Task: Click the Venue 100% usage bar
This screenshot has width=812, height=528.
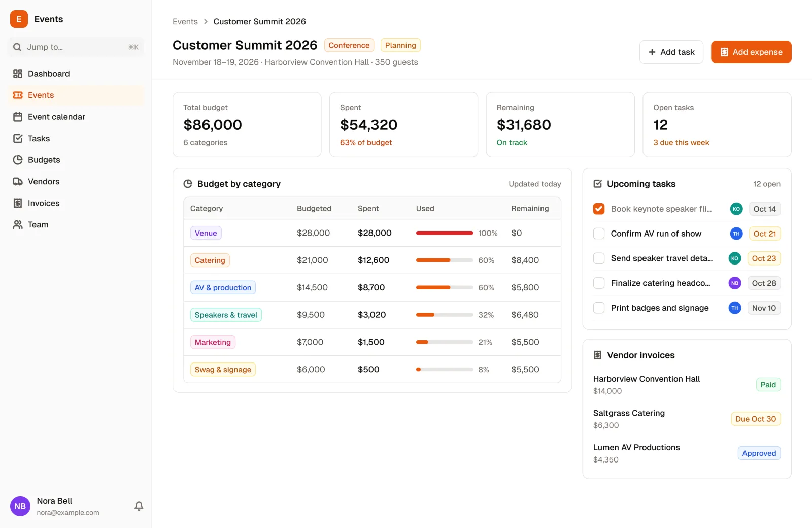Action: [445, 233]
